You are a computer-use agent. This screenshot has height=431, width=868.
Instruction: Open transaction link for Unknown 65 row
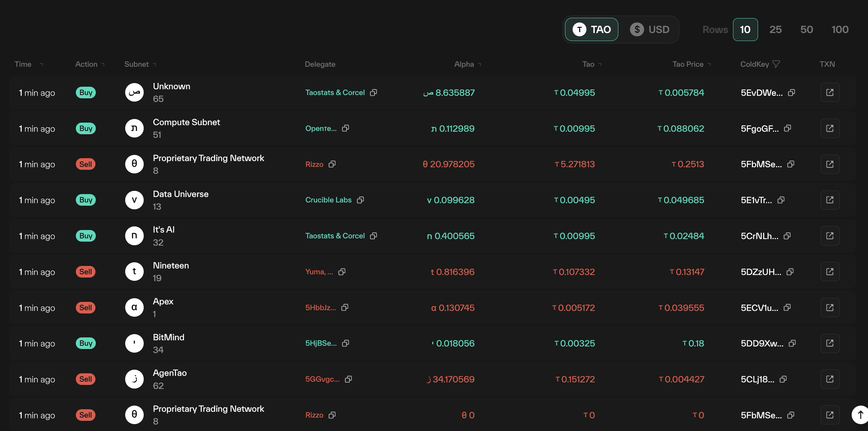(x=830, y=93)
